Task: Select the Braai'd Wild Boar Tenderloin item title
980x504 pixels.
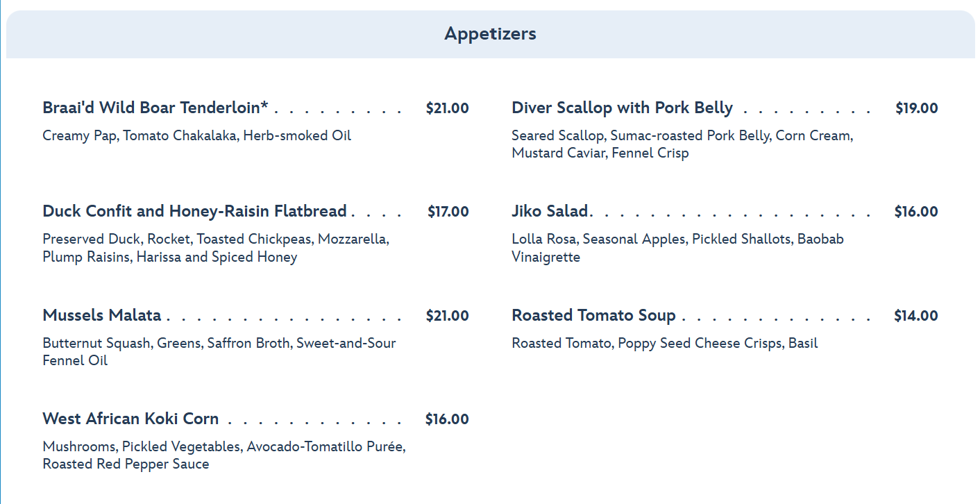Action: (155, 108)
